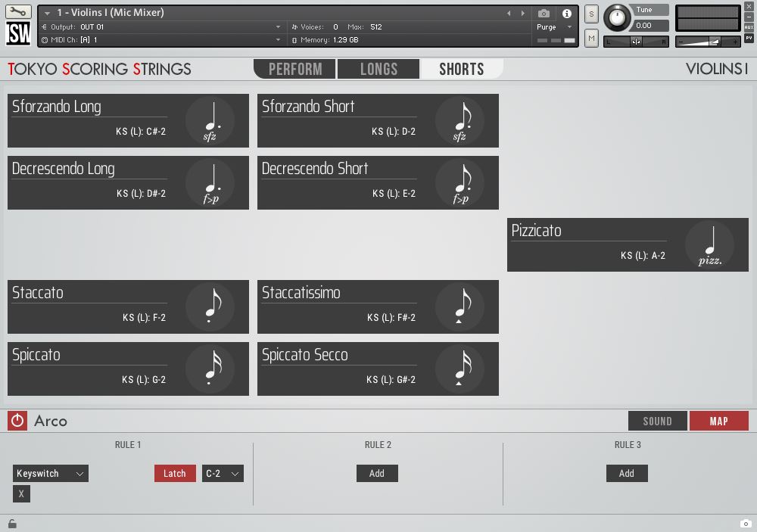Adjust the volume slider

coord(708,42)
